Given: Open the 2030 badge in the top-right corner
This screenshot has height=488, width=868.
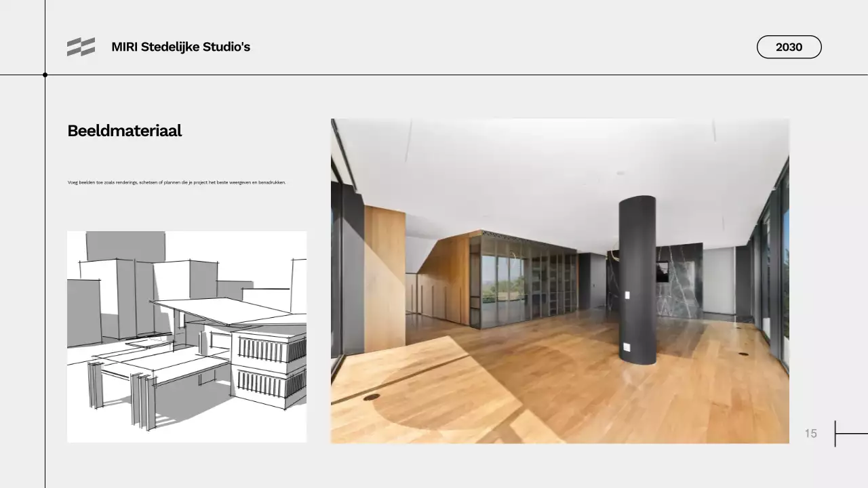Looking at the screenshot, I should click(789, 47).
